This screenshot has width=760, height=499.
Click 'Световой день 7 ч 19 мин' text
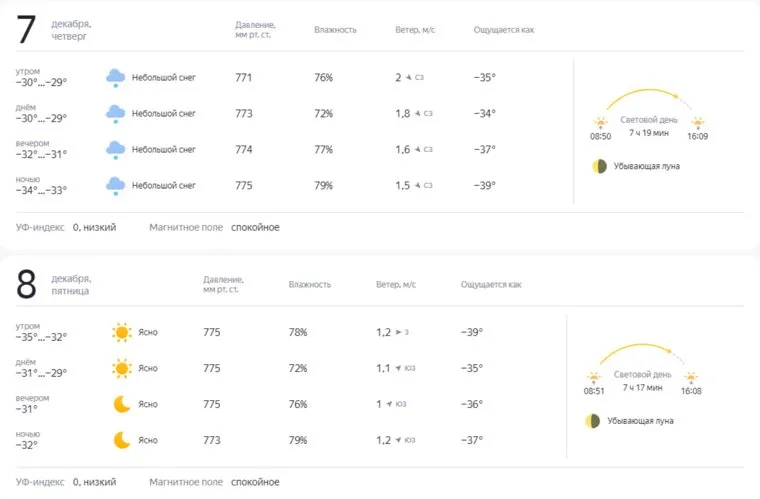[x=648, y=126]
